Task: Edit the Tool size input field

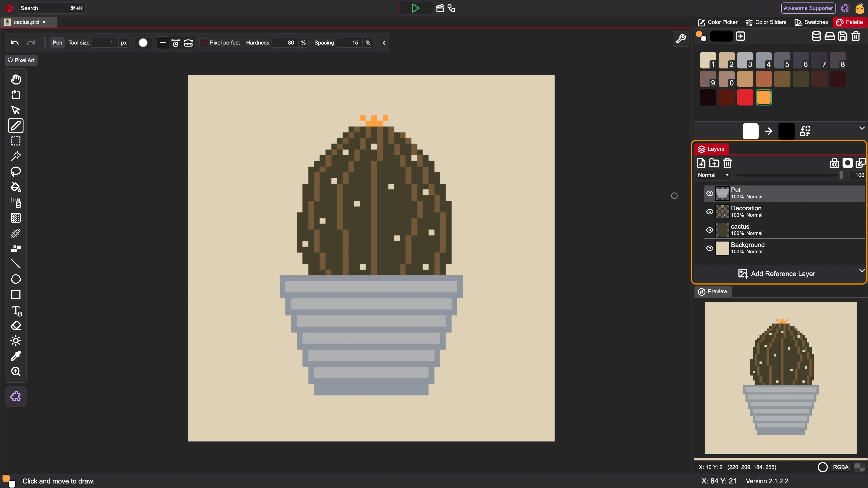Action: (x=105, y=43)
